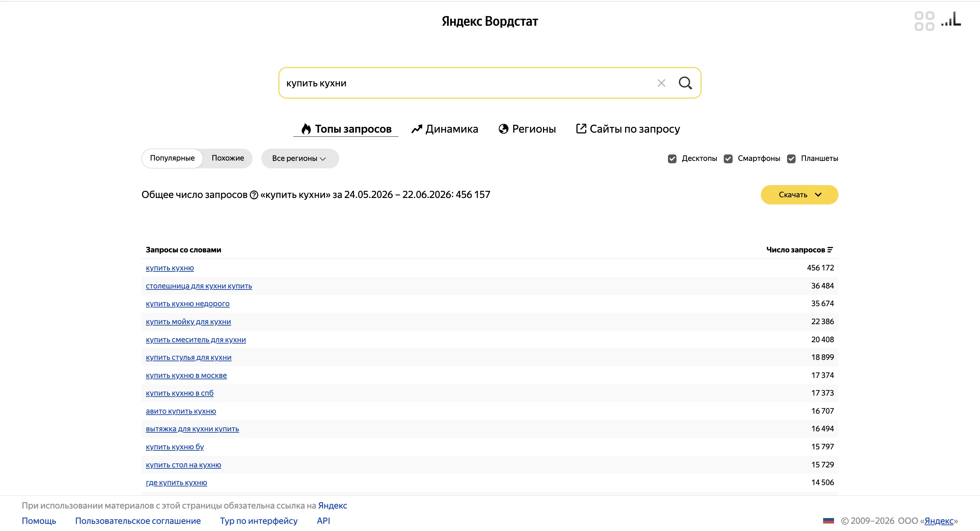Clear the search query with the X icon

(x=661, y=83)
